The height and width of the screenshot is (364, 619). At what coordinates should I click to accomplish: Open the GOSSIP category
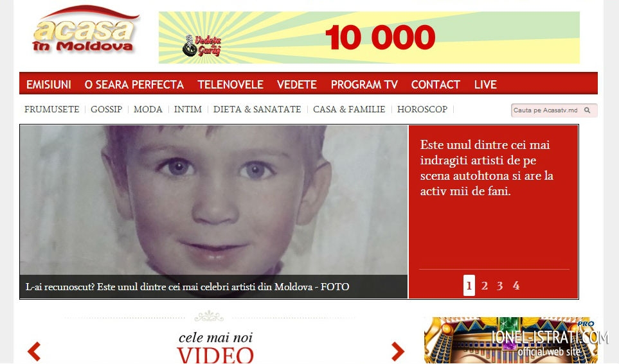(x=106, y=109)
